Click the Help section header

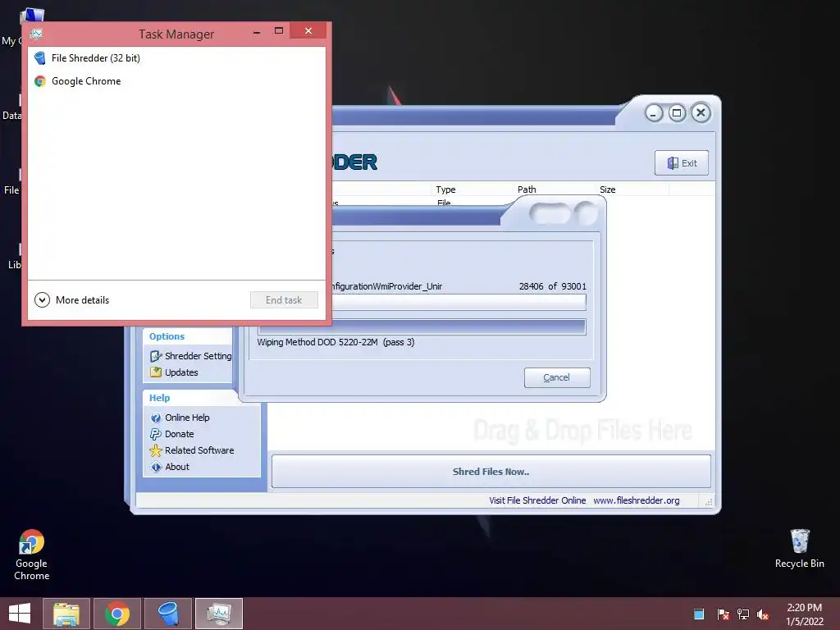tap(160, 398)
